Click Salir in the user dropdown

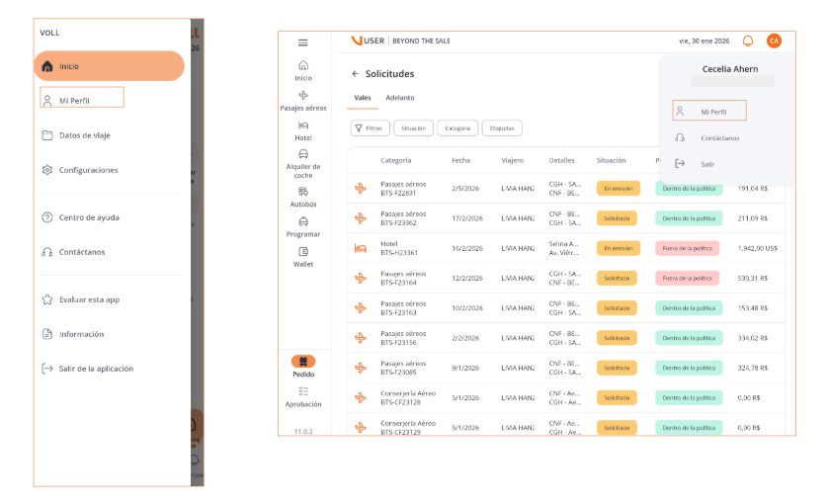(706, 164)
